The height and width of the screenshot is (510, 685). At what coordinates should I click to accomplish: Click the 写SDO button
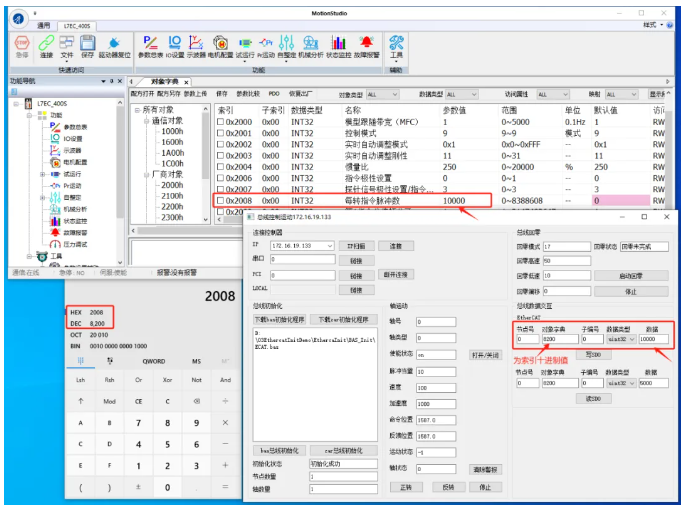click(593, 355)
